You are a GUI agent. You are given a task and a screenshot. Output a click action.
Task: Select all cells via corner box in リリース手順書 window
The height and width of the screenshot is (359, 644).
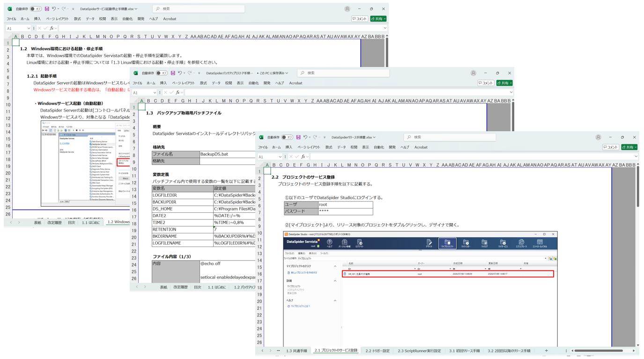(260, 165)
